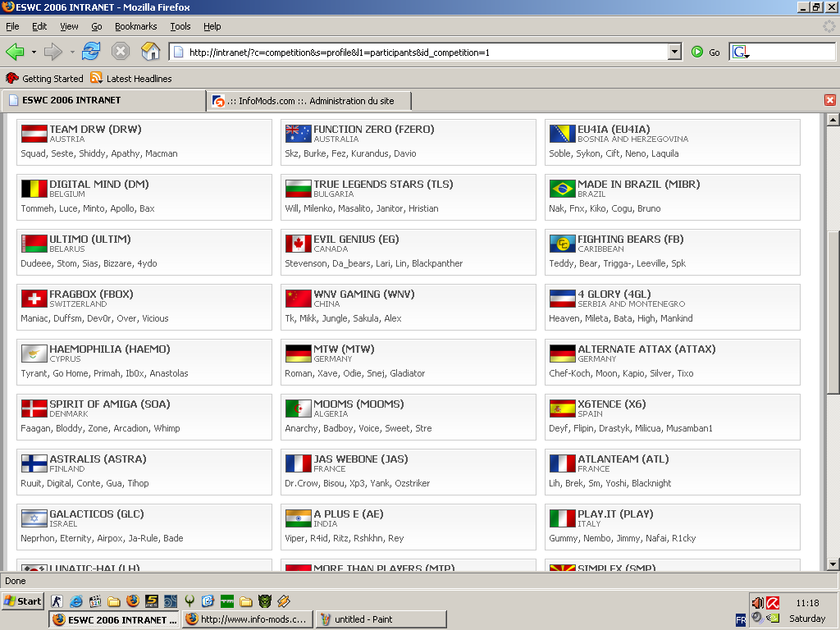
Task: Switch to the InfoMods.com Administration tab
Action: click(x=309, y=101)
